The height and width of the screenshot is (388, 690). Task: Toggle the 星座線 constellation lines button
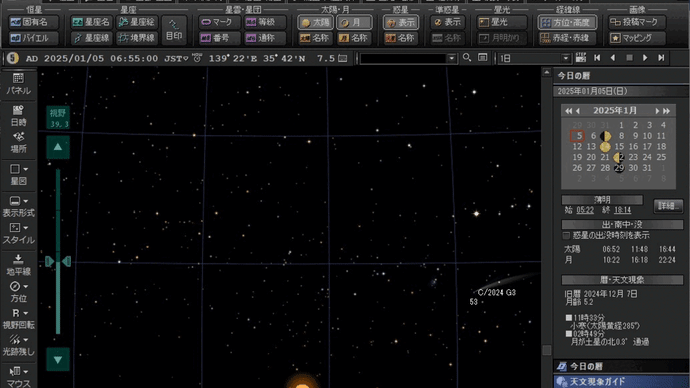click(x=92, y=38)
